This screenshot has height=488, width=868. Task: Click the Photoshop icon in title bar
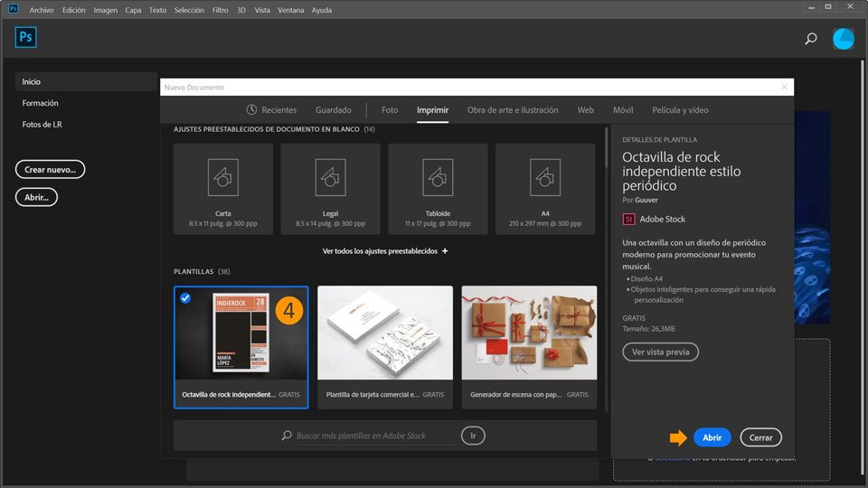pyautogui.click(x=14, y=9)
